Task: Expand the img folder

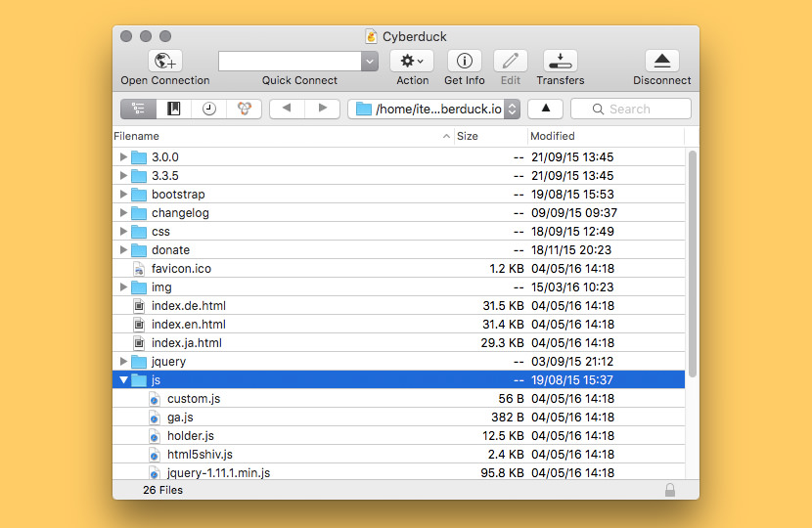Action: 123,286
